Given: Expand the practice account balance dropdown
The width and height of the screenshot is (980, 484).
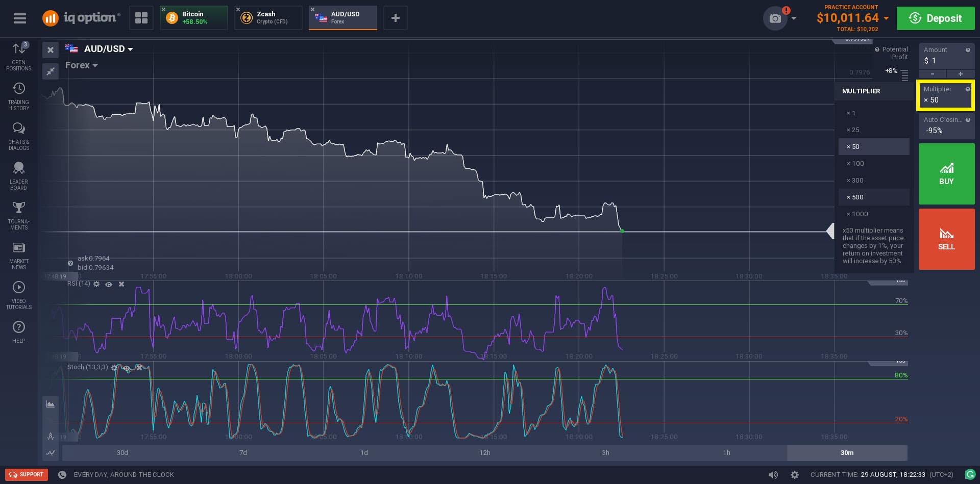Looking at the screenshot, I should [887, 18].
